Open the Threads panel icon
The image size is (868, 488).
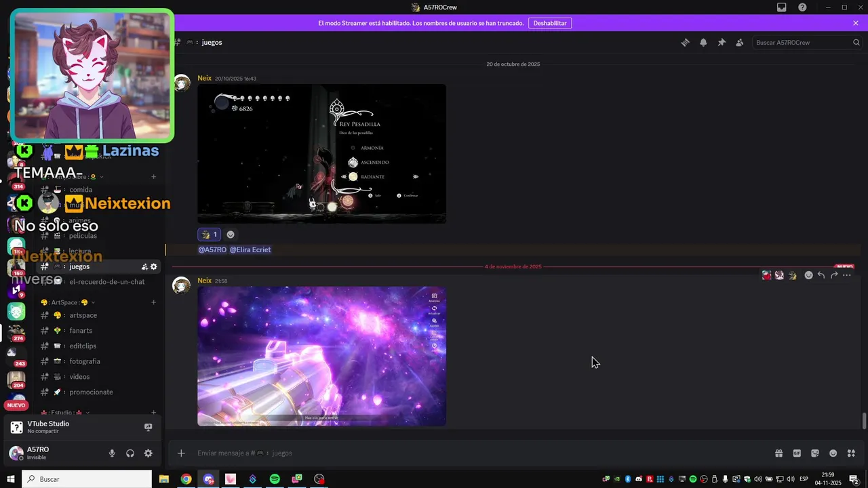tap(685, 42)
